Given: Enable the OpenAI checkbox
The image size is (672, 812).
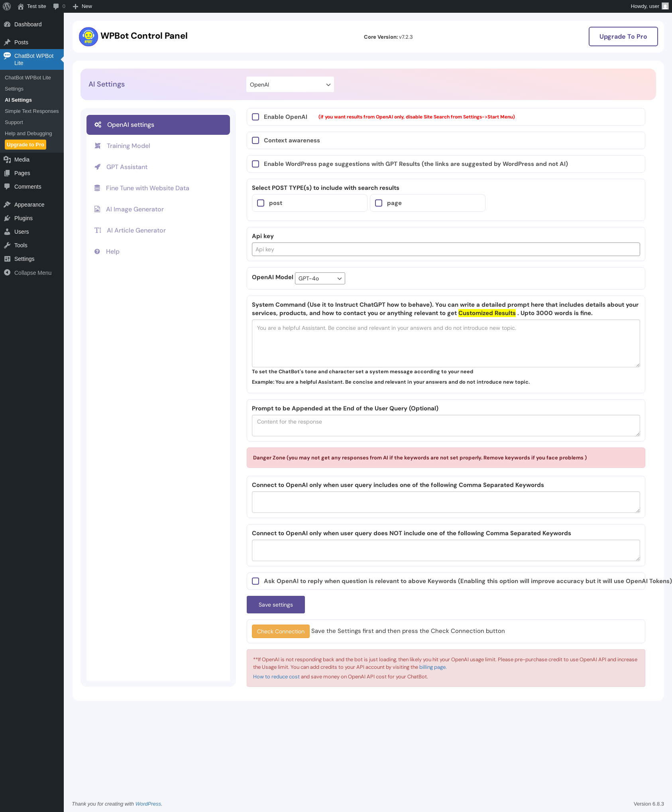Looking at the screenshot, I should pyautogui.click(x=255, y=117).
